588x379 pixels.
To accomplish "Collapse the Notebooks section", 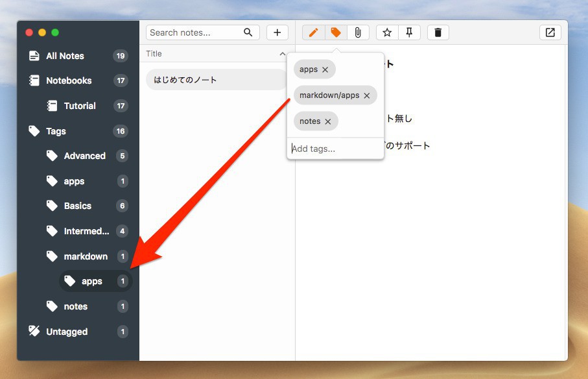I will pyautogui.click(x=68, y=80).
